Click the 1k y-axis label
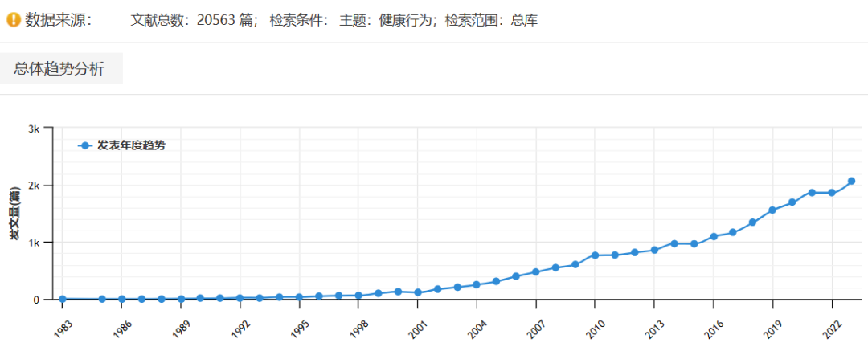This screenshot has height=351, width=868. click(33, 243)
